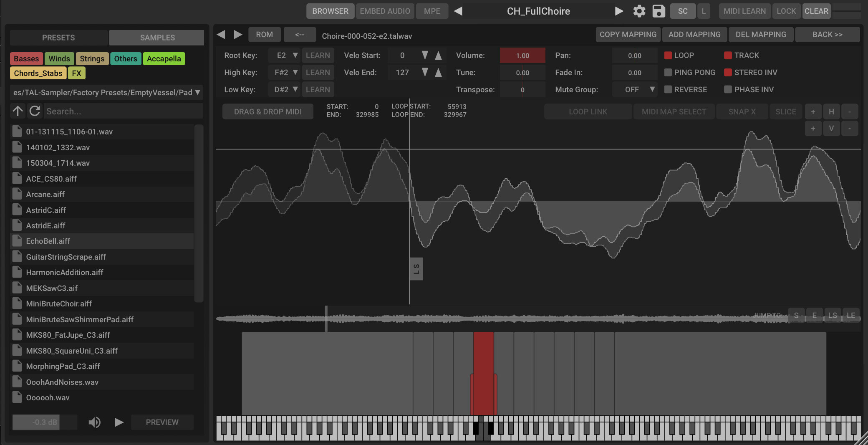The image size is (868, 445).
Task: Enable the REVERSE checkbox
Action: click(x=668, y=90)
